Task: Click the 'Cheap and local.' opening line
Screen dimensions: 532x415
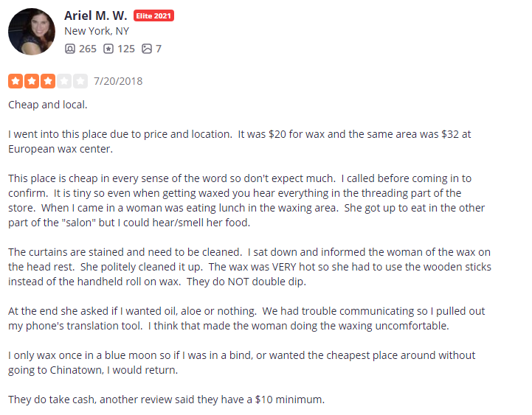Action: pos(48,105)
